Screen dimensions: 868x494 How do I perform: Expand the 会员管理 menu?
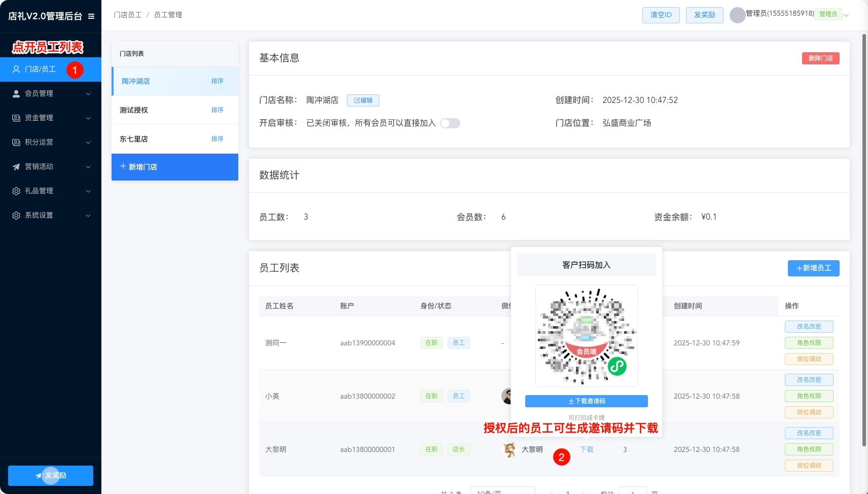(51, 94)
